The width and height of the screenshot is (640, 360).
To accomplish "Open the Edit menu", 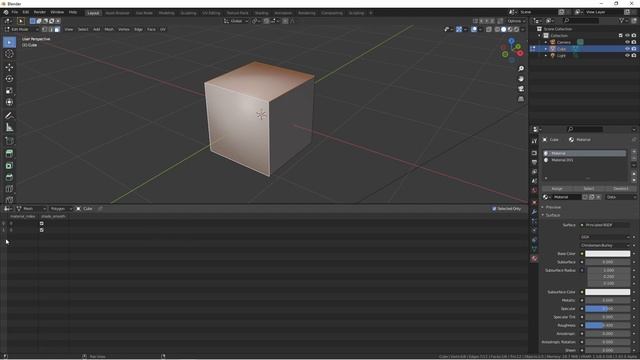I will pyautogui.click(x=26, y=13).
